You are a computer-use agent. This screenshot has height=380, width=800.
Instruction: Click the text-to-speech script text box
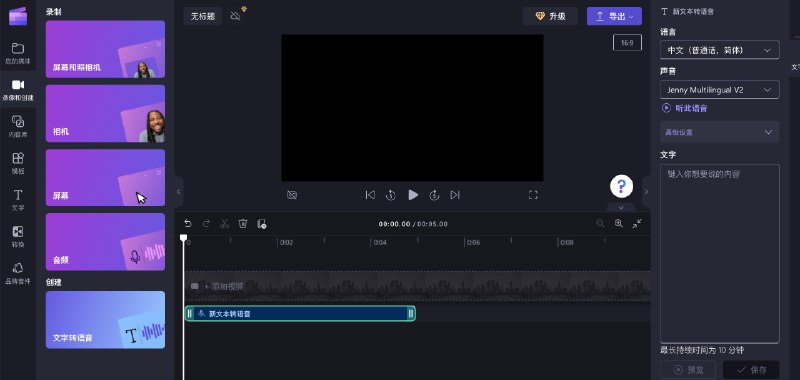click(x=719, y=254)
